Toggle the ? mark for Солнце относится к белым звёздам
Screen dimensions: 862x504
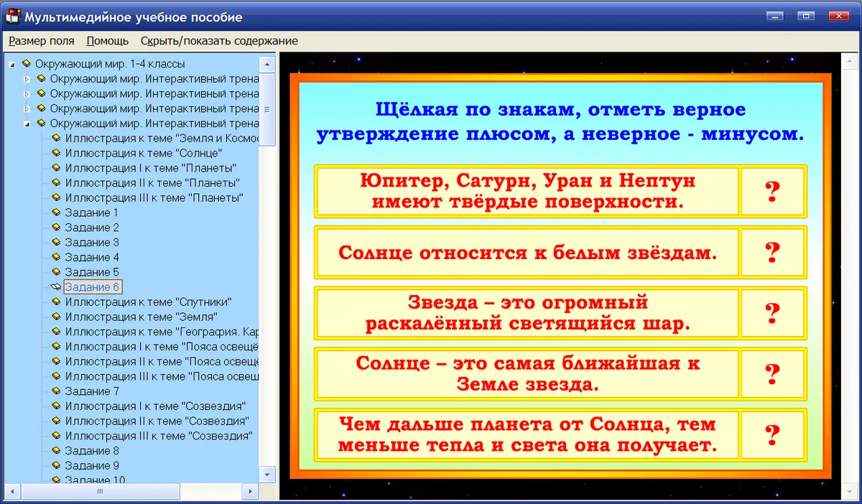(x=773, y=252)
